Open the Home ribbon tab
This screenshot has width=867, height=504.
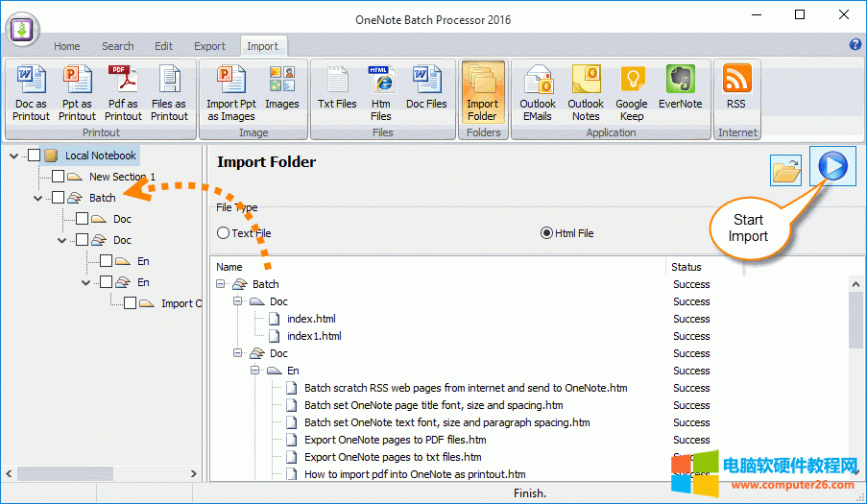point(67,46)
